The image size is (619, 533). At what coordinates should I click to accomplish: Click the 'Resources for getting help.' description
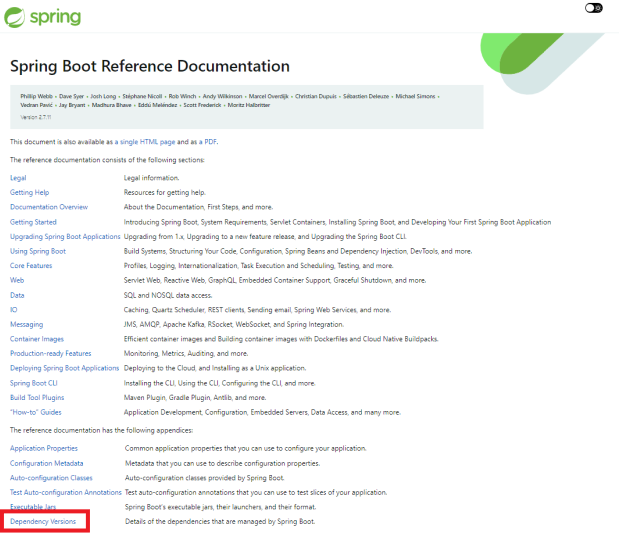click(165, 193)
